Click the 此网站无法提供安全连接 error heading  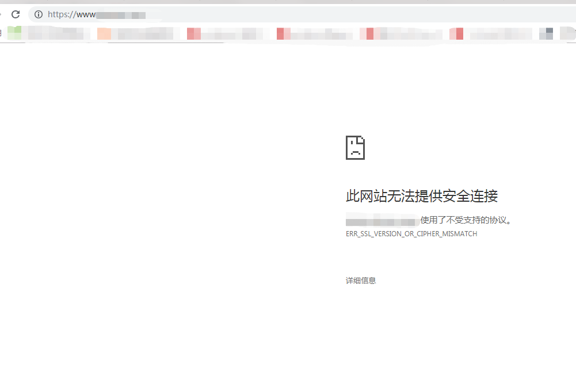click(x=422, y=196)
